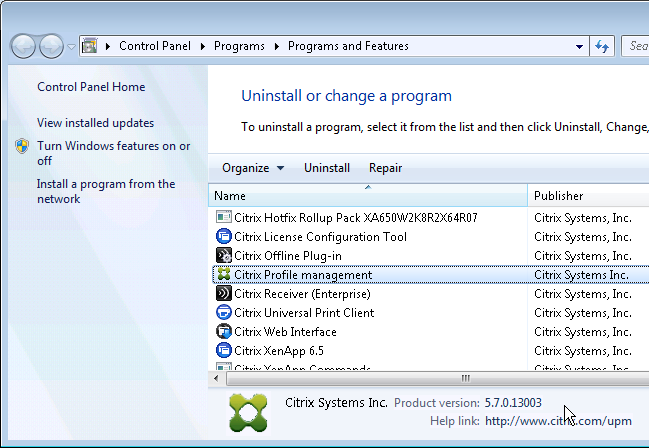Select Citrix Profile management entry
This screenshot has width=649, height=448.
pyautogui.click(x=303, y=275)
